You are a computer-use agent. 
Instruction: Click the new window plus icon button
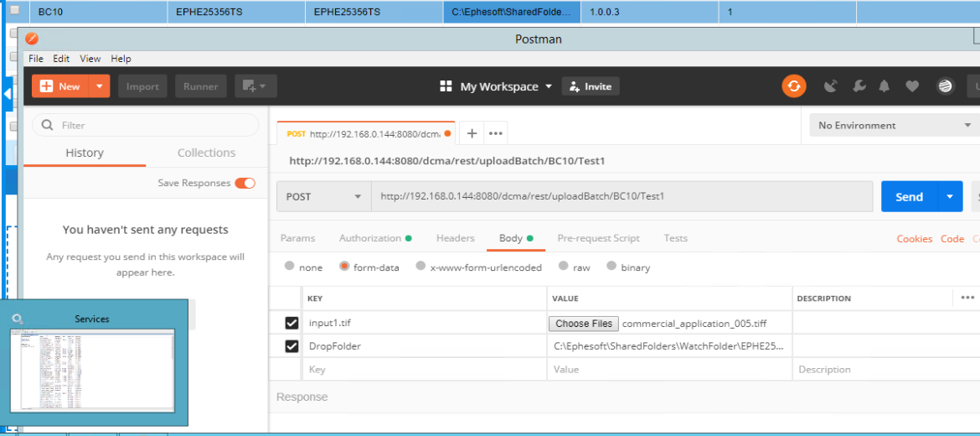point(255,86)
